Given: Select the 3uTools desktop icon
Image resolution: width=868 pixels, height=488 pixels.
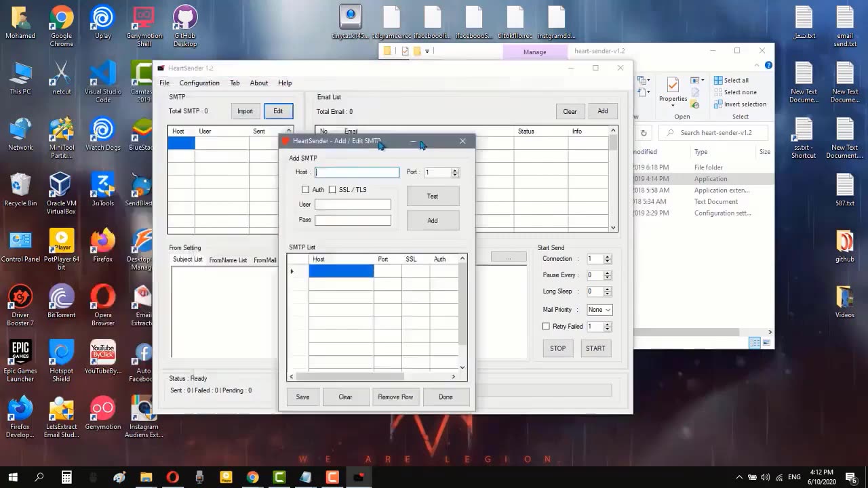Looking at the screenshot, I should click(x=103, y=190).
